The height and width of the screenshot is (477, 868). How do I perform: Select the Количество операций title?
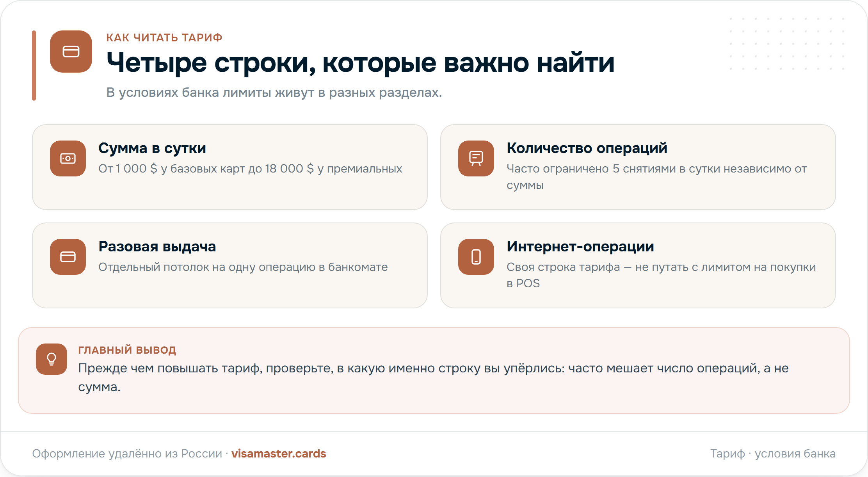pyautogui.click(x=587, y=148)
